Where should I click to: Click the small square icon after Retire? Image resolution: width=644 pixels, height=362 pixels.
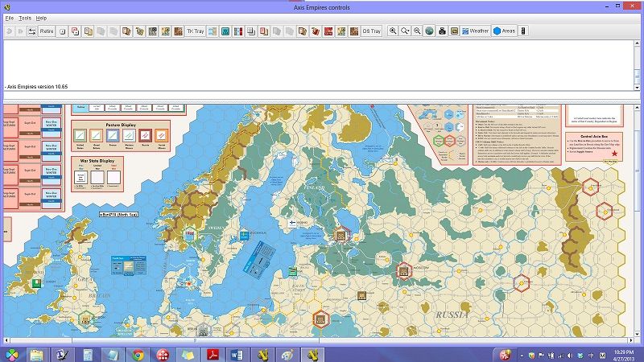pyautogui.click(x=63, y=31)
